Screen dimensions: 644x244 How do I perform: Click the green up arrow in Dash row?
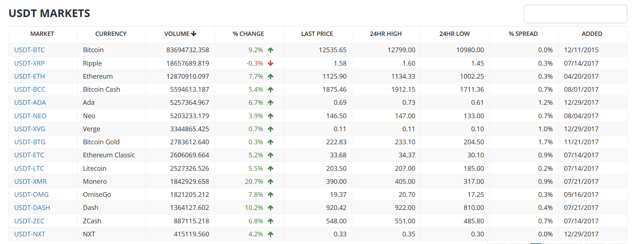(x=270, y=208)
